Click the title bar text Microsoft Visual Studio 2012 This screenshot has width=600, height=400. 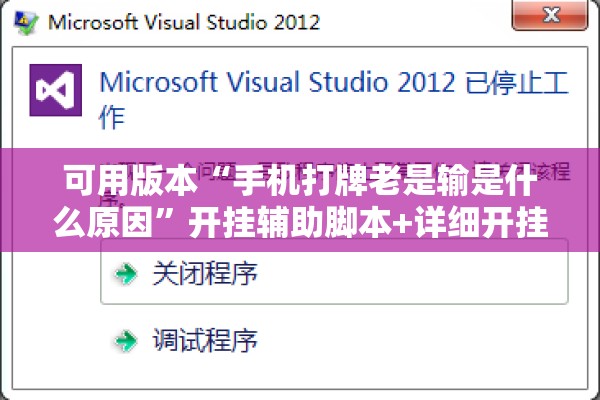(x=184, y=22)
